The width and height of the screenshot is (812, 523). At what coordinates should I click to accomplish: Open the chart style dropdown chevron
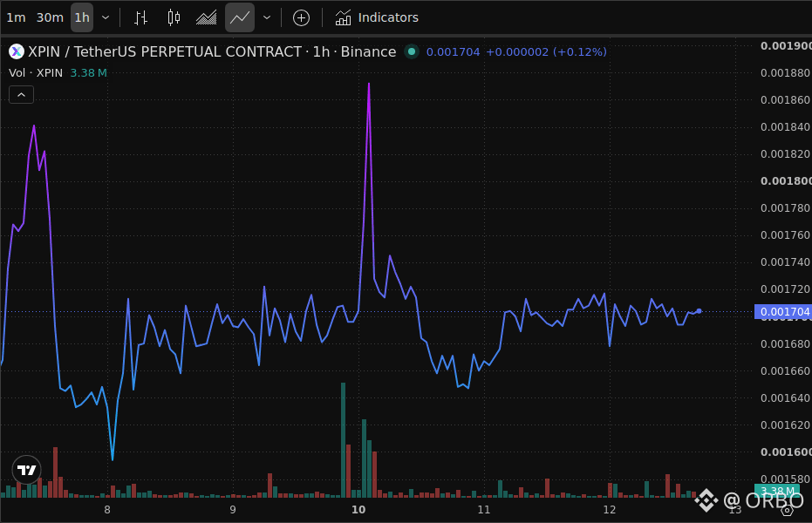click(267, 17)
